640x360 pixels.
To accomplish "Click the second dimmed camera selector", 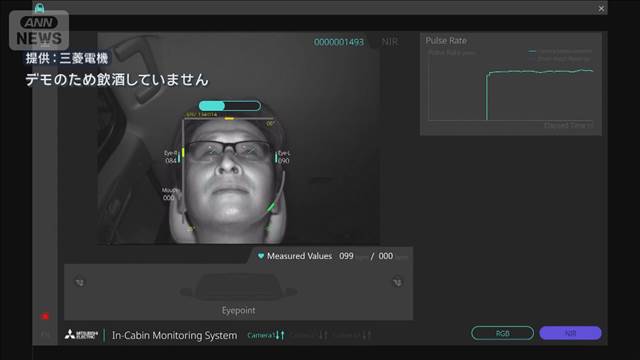I will 309,335.
